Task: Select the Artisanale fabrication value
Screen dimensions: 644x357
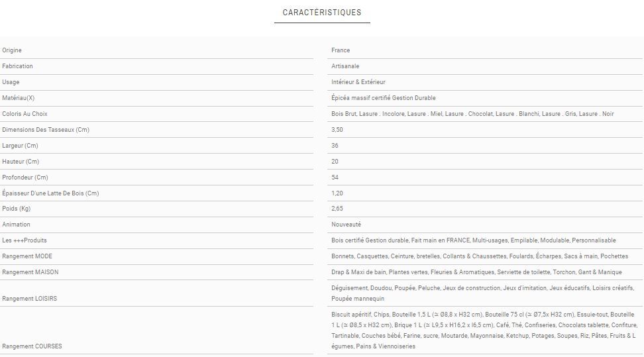Action: (345, 66)
